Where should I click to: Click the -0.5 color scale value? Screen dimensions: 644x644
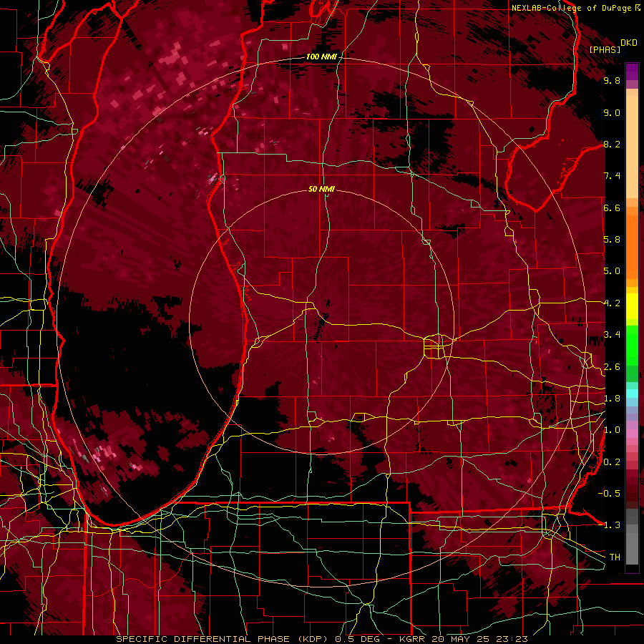tap(609, 493)
